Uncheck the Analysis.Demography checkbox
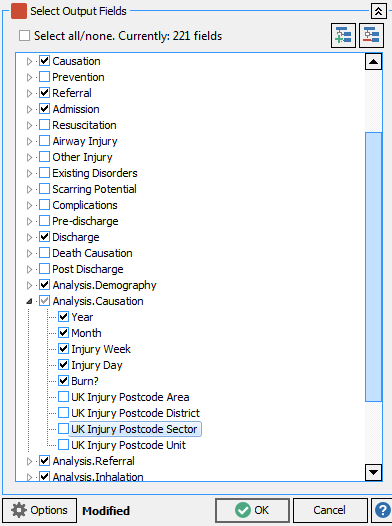 (x=45, y=285)
